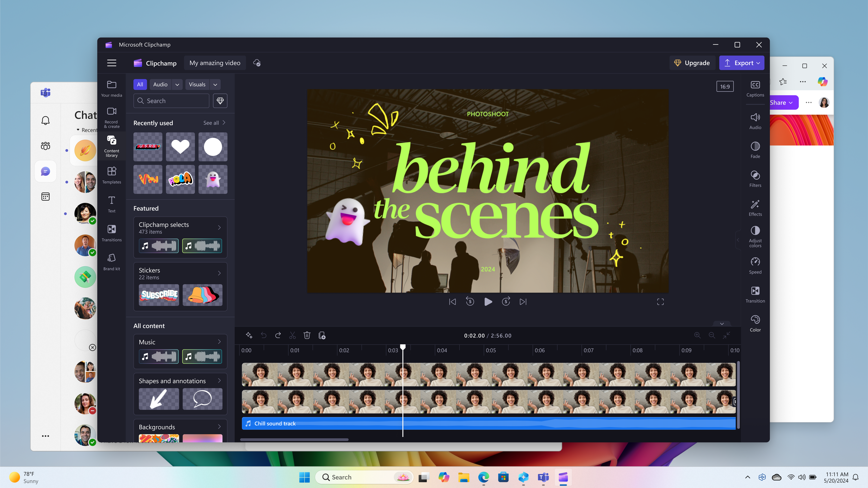Screen dimensions: 868x488
Task: Open the hamburger menu
Action: click(x=112, y=63)
